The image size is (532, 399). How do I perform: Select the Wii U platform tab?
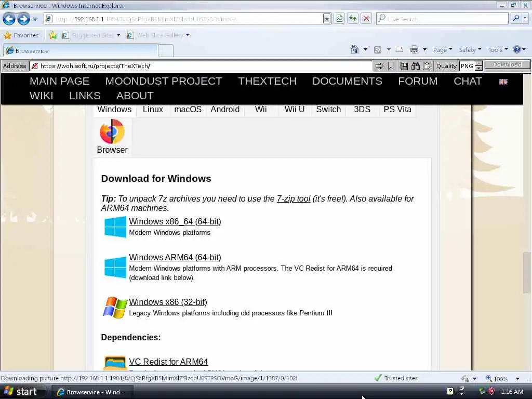(295, 110)
